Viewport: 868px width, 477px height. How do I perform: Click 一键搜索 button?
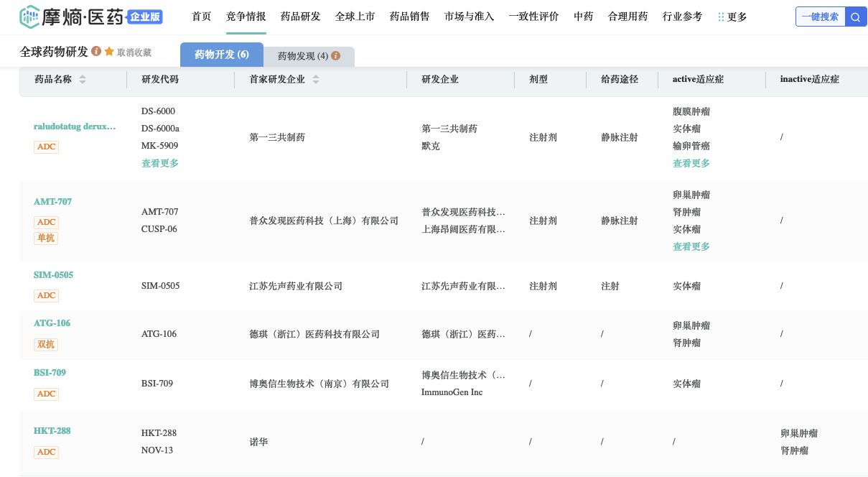pyautogui.click(x=820, y=17)
